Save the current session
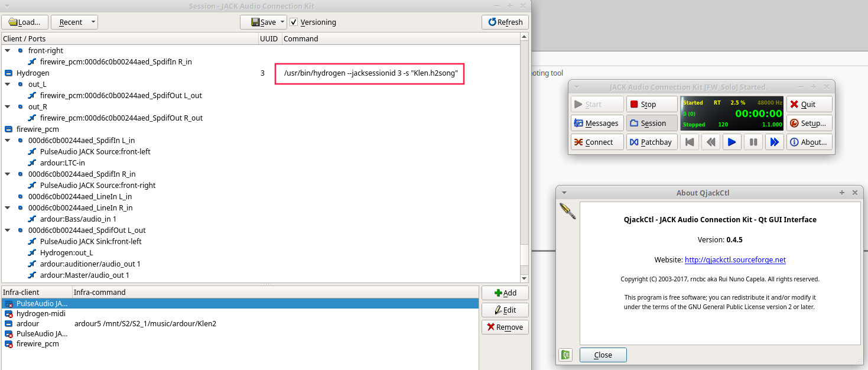Screen dimensions: 868x370 click(259, 22)
